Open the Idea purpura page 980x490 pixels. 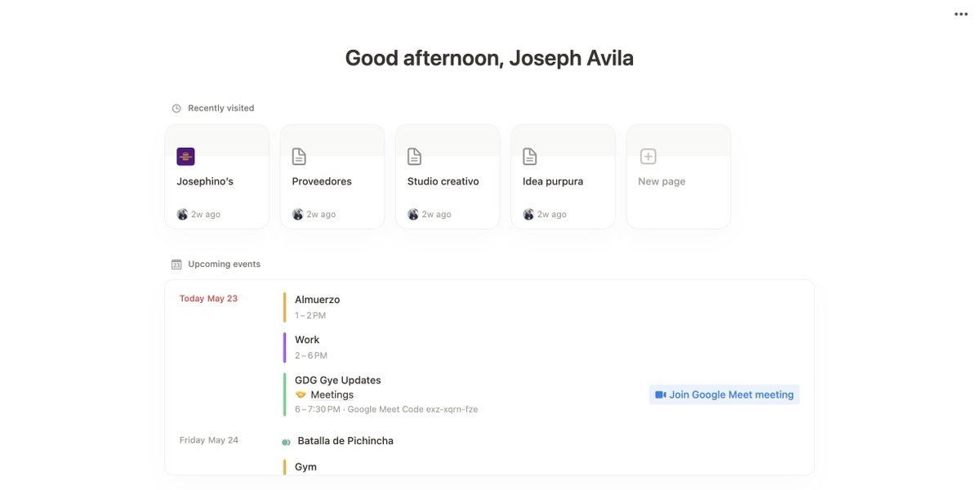pos(563,176)
